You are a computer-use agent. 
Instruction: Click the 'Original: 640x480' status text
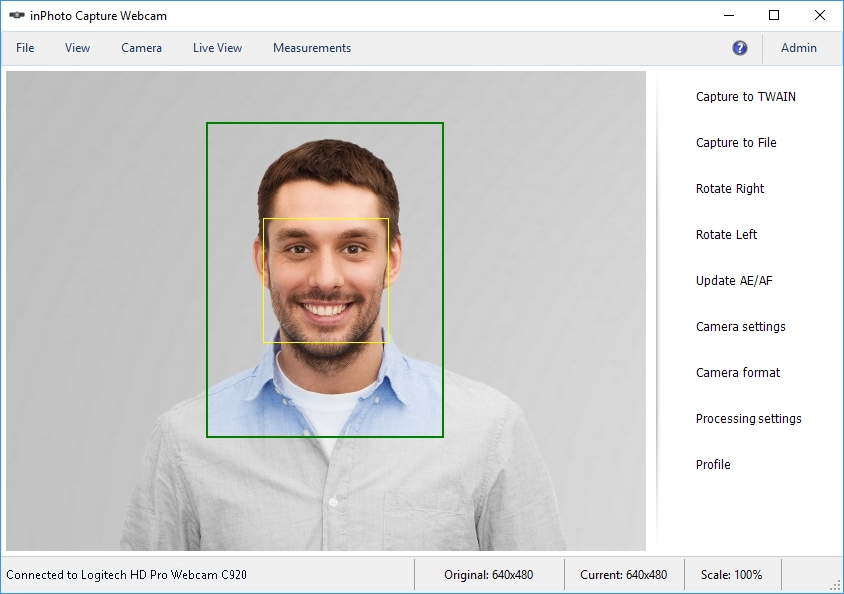click(x=489, y=575)
